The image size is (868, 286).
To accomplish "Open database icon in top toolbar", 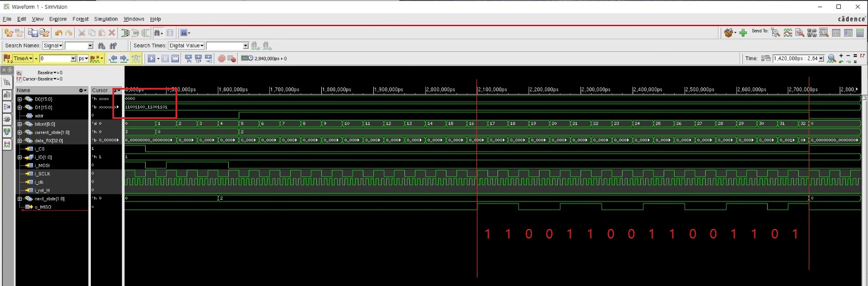I will coord(8,33).
